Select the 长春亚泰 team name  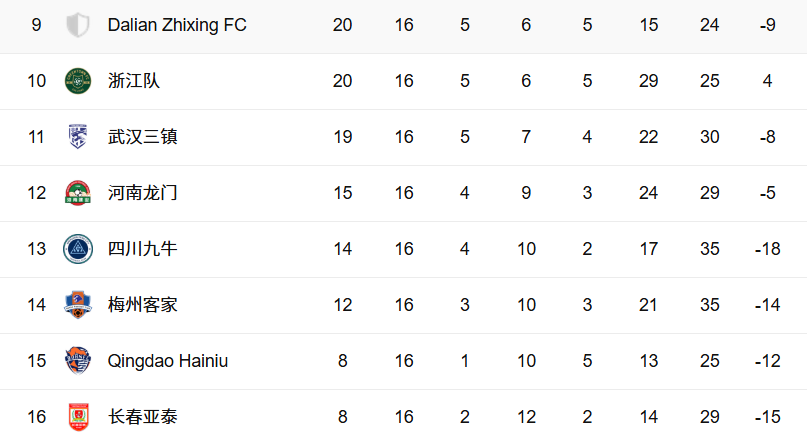tap(143, 416)
